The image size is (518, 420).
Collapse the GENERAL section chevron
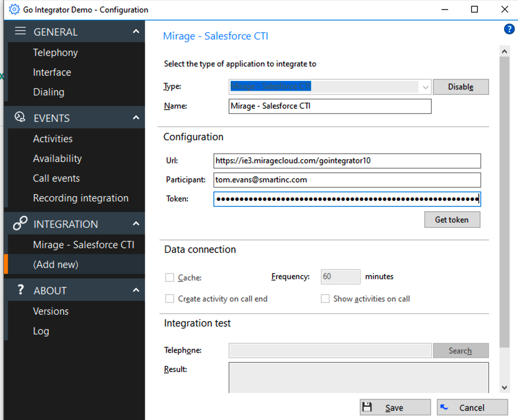tap(136, 31)
